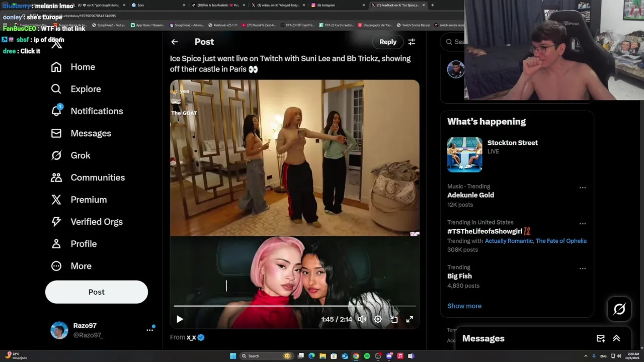Click the floating Grok button

[619, 309]
